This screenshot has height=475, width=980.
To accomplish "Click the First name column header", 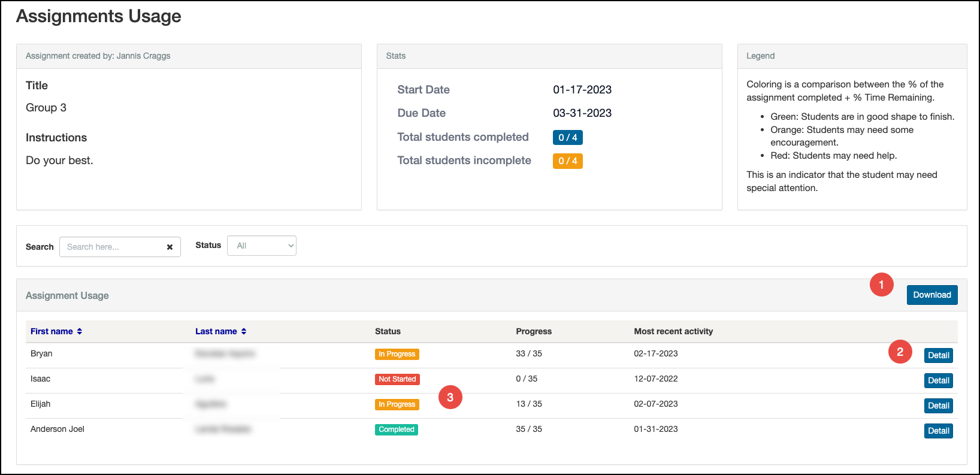I will 52,331.
